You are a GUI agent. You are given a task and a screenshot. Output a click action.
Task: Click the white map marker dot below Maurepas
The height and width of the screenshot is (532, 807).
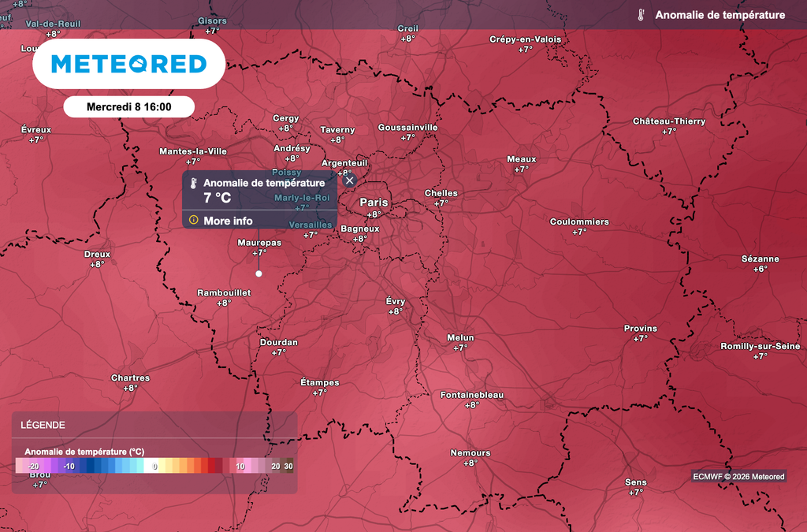(258, 273)
